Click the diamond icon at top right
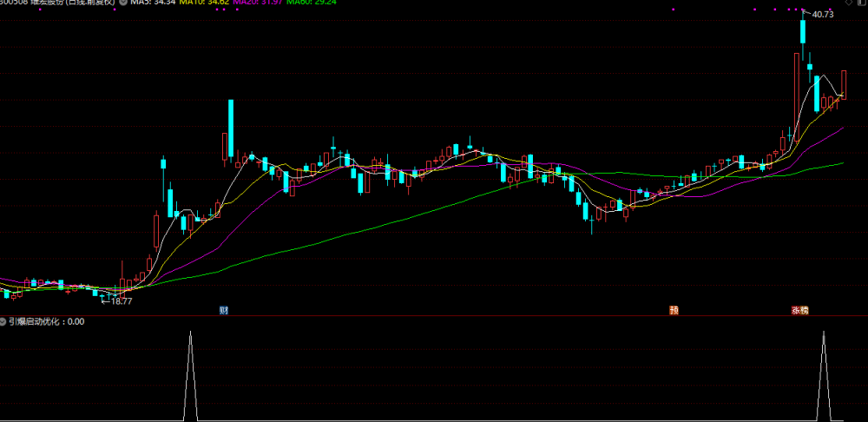868x422 pixels. click(849, 3)
